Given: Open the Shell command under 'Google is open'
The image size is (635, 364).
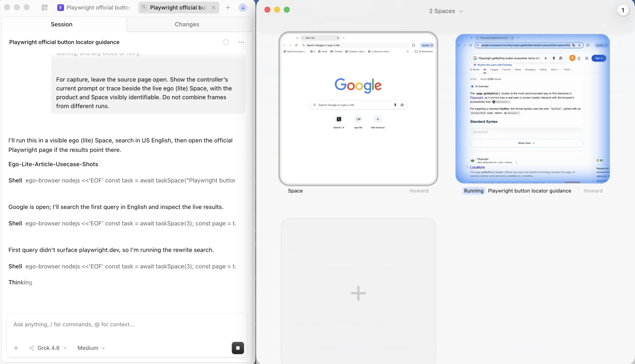Looking at the screenshot, I should click(x=122, y=224).
